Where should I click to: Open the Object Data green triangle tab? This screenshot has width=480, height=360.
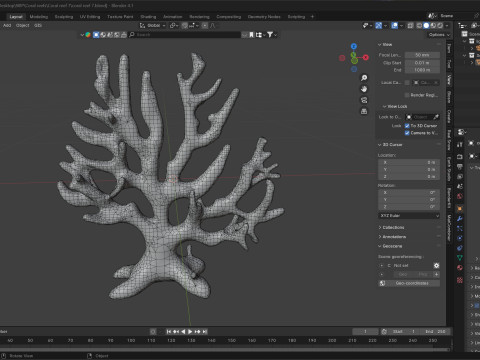[460, 257]
